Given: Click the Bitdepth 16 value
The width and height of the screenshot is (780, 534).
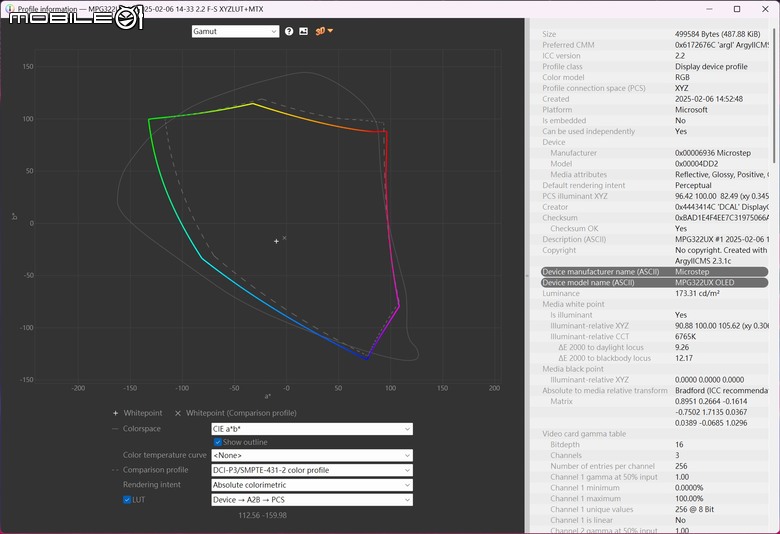Looking at the screenshot, I should [x=679, y=444].
